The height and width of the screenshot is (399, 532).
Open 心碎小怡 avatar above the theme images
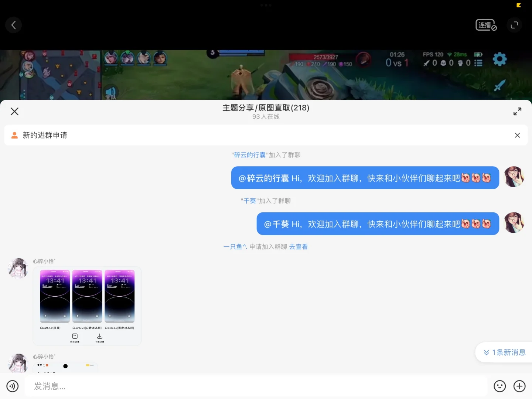point(18,268)
